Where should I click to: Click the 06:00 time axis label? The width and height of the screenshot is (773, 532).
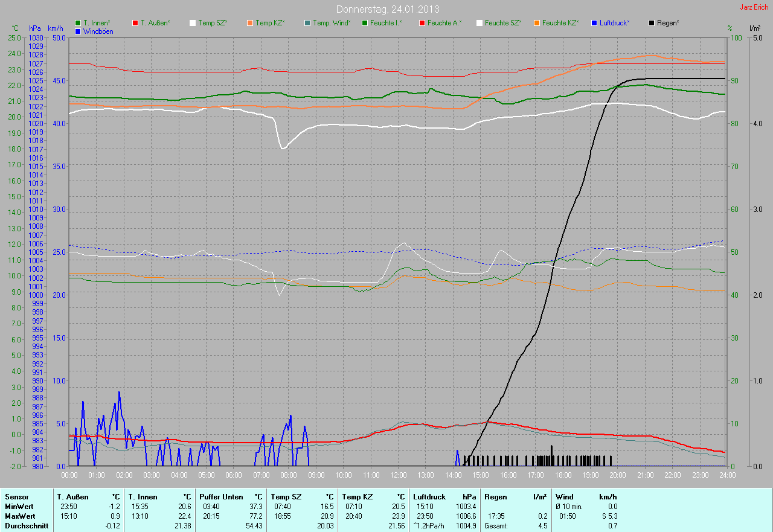(234, 475)
